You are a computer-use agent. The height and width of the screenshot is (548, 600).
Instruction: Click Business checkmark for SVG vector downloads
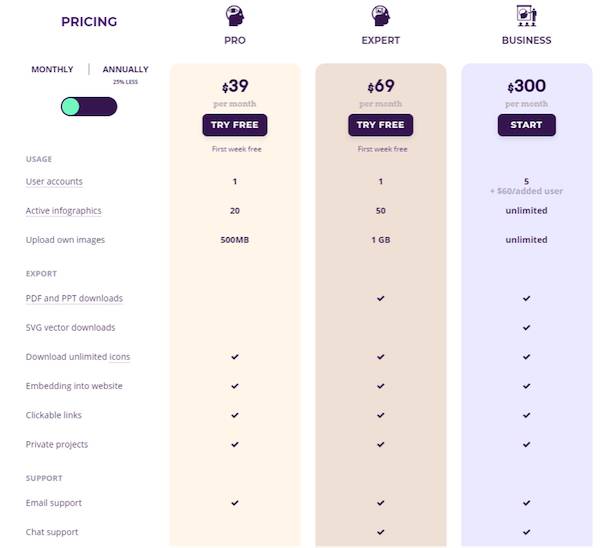pos(526,328)
